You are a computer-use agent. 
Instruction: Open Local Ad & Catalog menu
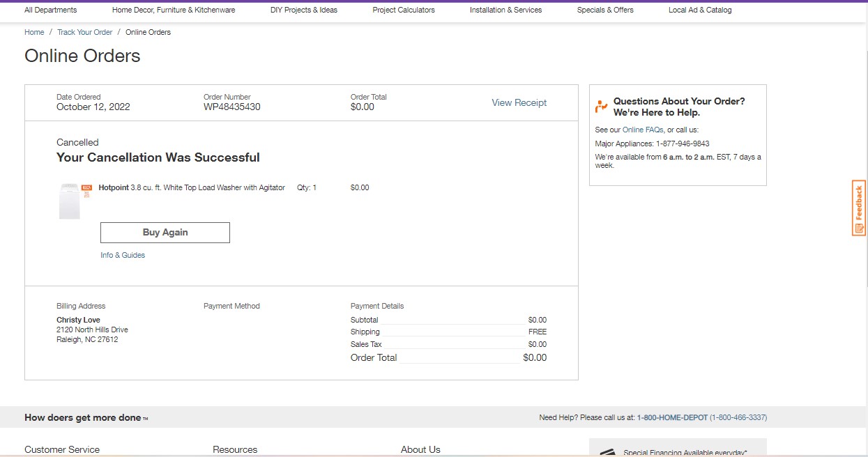pos(700,10)
